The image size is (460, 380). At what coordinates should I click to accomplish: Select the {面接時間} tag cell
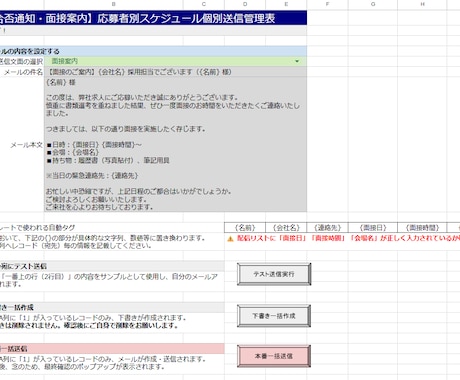click(422, 228)
